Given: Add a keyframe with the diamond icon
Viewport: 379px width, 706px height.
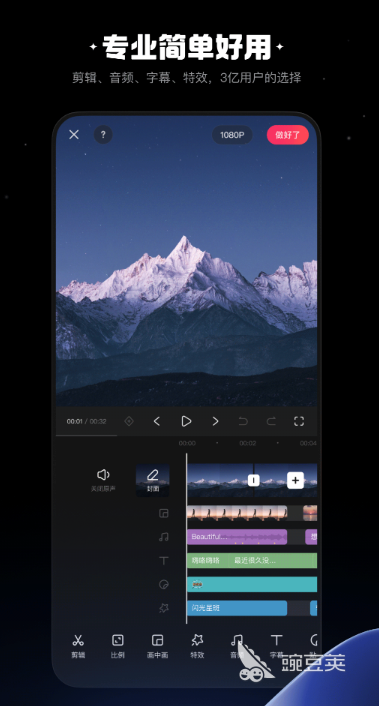Looking at the screenshot, I should tap(129, 421).
